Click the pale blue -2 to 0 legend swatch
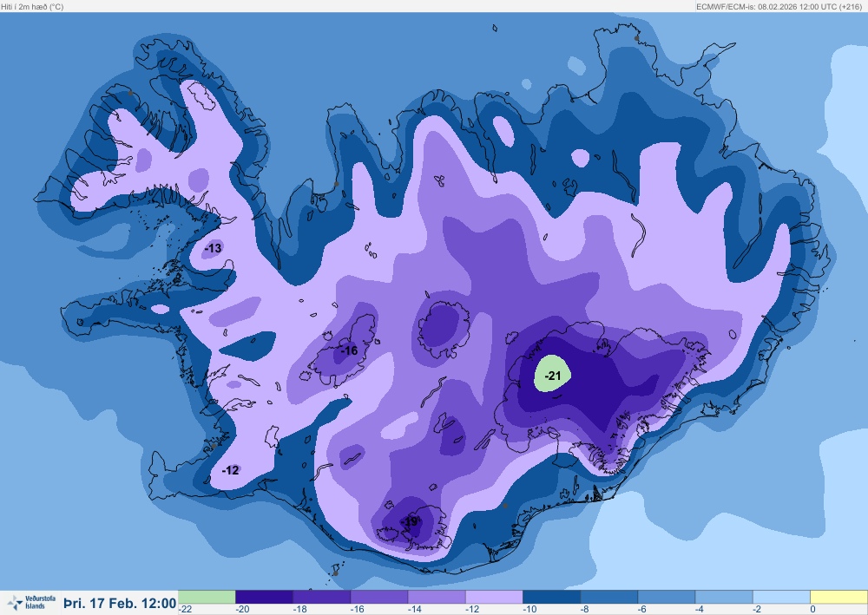This screenshot has height=615, width=868. coord(781,597)
